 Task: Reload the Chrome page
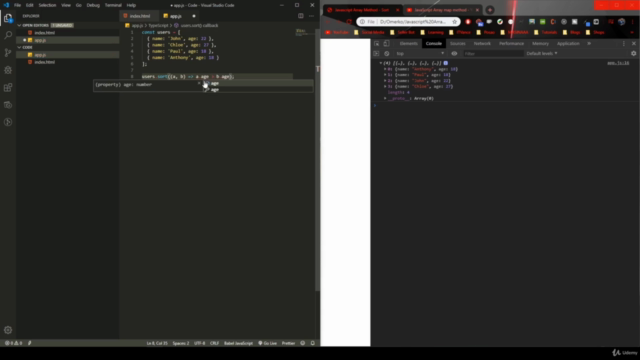(349, 22)
